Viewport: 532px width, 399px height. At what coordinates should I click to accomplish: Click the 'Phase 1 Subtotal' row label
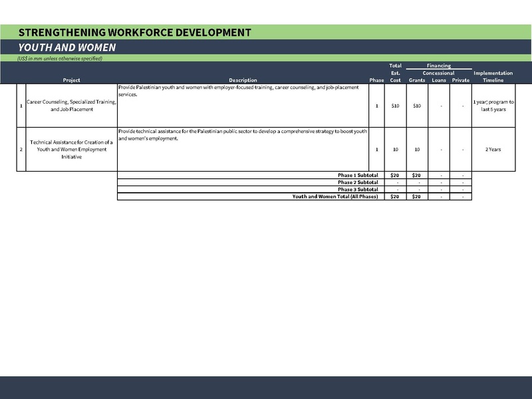tap(358, 175)
